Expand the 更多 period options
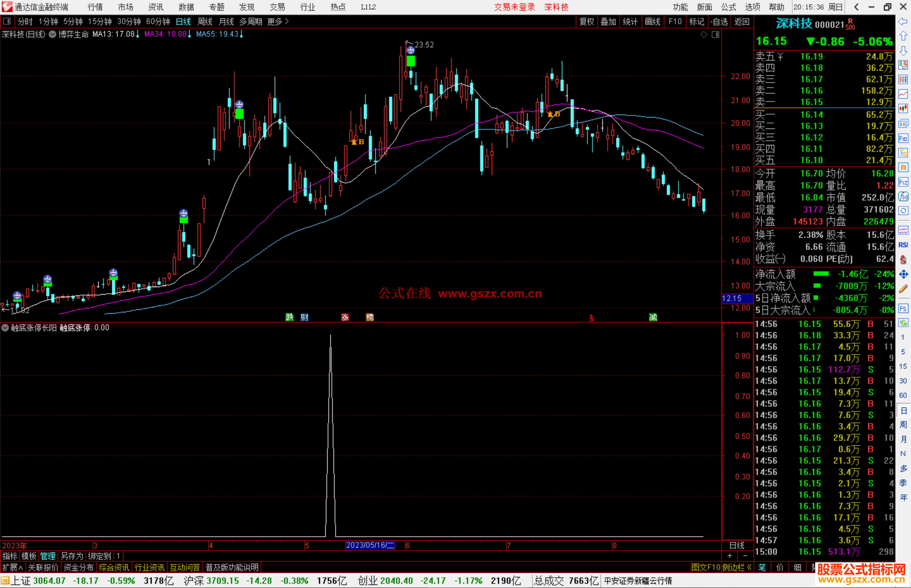Viewport: 911px width, 588px height. point(278,21)
